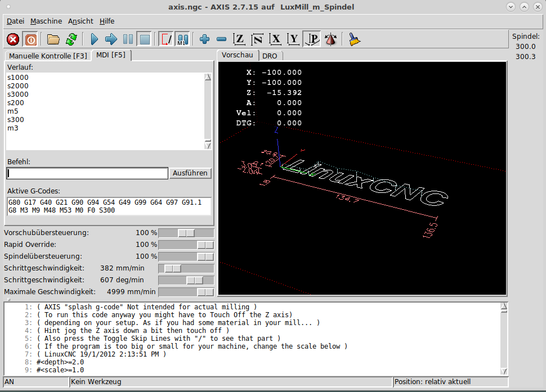Viewport: 546px width, 392px height.
Task: Switch to X view
Action: tap(275, 39)
